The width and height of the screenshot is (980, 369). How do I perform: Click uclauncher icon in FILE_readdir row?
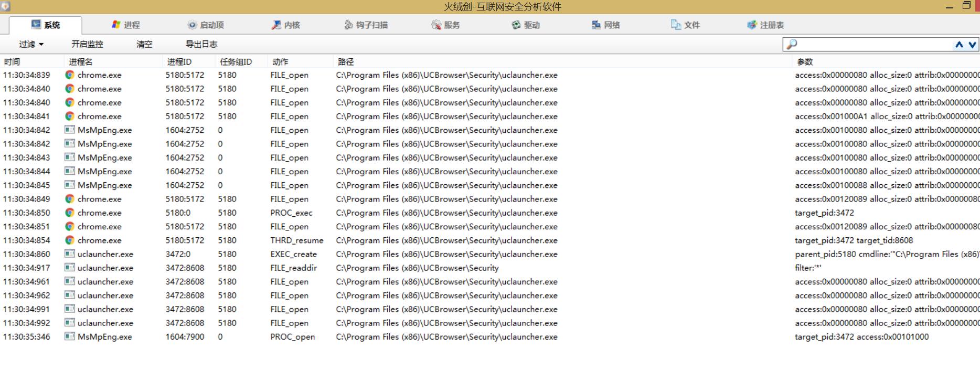(x=70, y=267)
